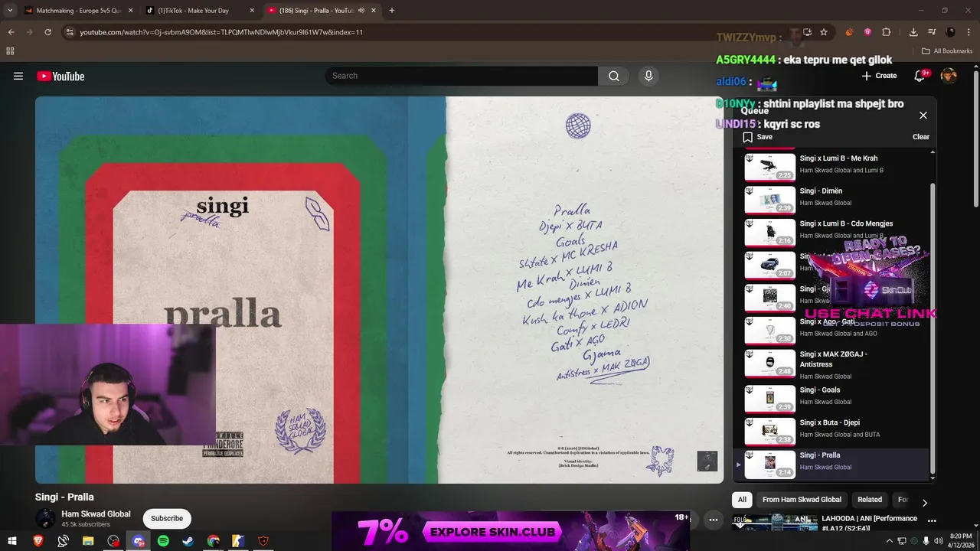Screen dimensions: 980x551
Task: Open the system volume speaker icon
Action: point(939,541)
